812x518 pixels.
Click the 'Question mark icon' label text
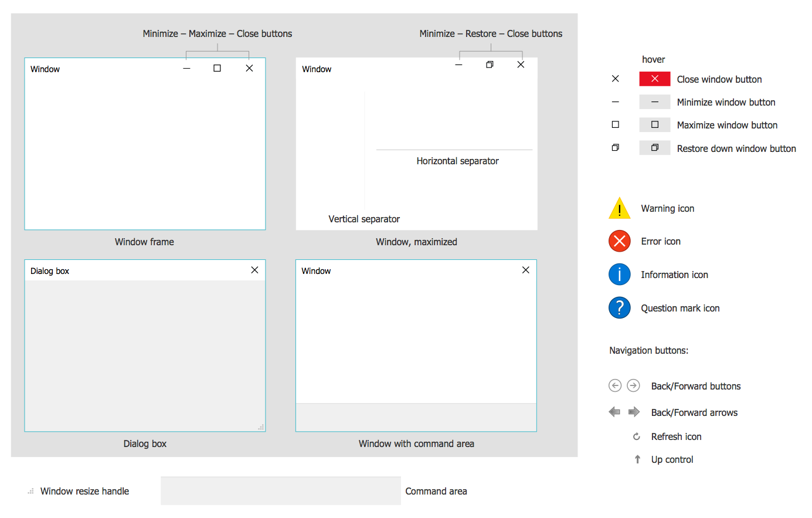680,308
